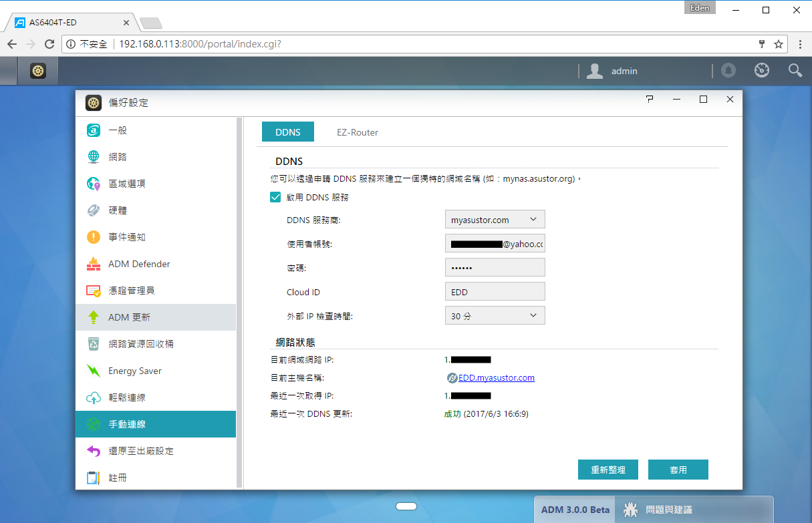Click the 偏好設定 gear icon in ADM taskbar
This screenshot has height=523, width=812.
coord(39,71)
